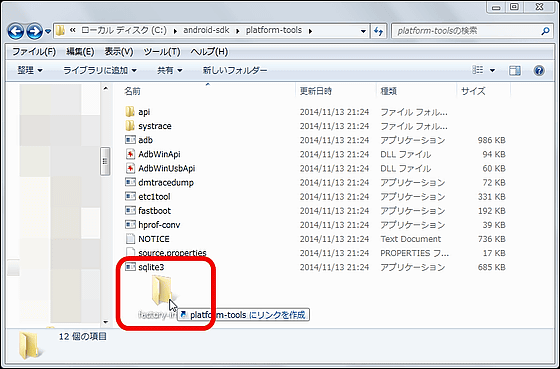The width and height of the screenshot is (560, 369).
Task: Open the 表示(V) menu
Action: [x=119, y=52]
